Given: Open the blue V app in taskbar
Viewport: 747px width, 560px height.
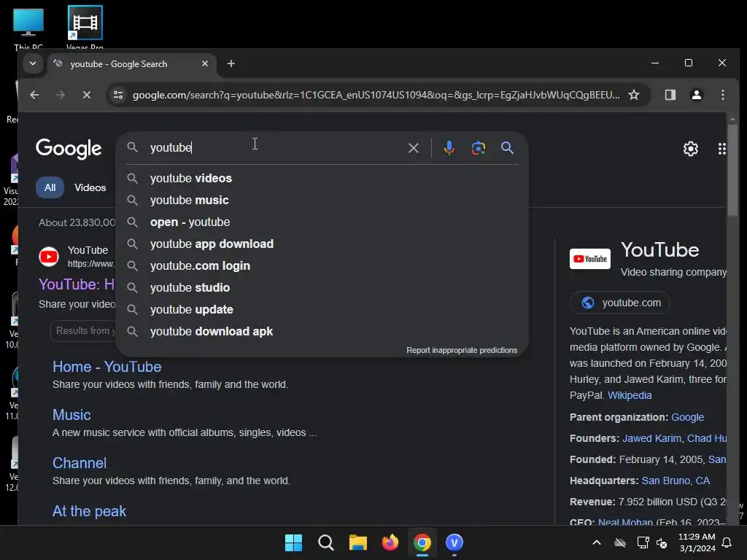Looking at the screenshot, I should (x=454, y=542).
